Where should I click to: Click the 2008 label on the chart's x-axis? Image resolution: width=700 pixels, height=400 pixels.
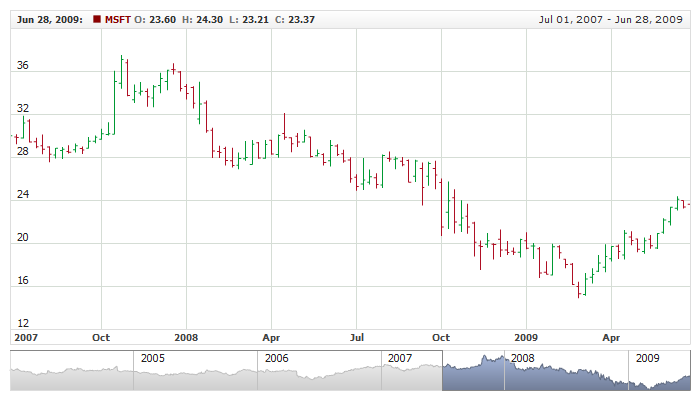pos(185,338)
